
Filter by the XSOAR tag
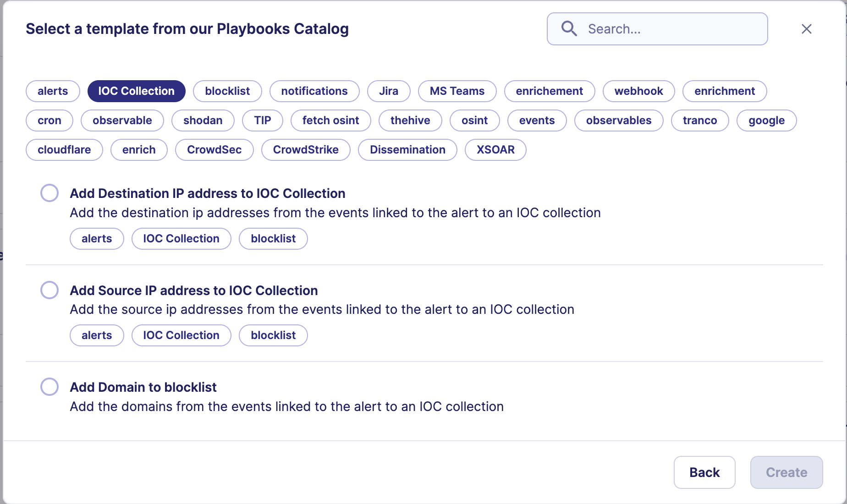pyautogui.click(x=495, y=149)
